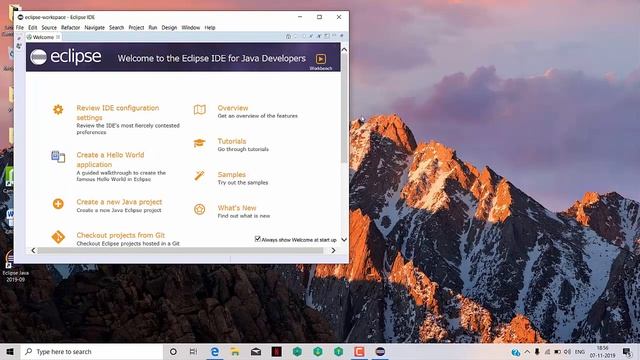Click the plus icon for new Java project

pos(58,204)
